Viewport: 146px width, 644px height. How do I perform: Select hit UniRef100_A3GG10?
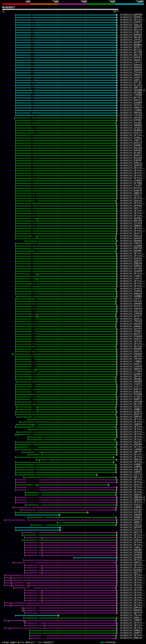131,505
